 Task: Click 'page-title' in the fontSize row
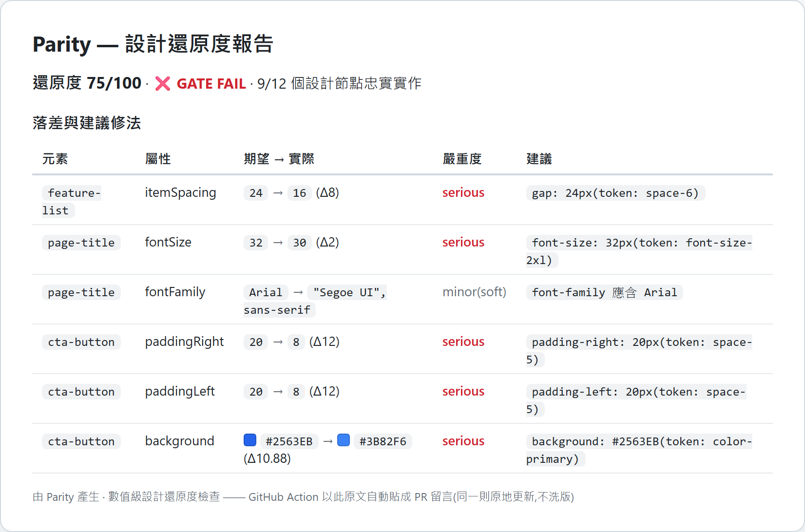(81, 243)
